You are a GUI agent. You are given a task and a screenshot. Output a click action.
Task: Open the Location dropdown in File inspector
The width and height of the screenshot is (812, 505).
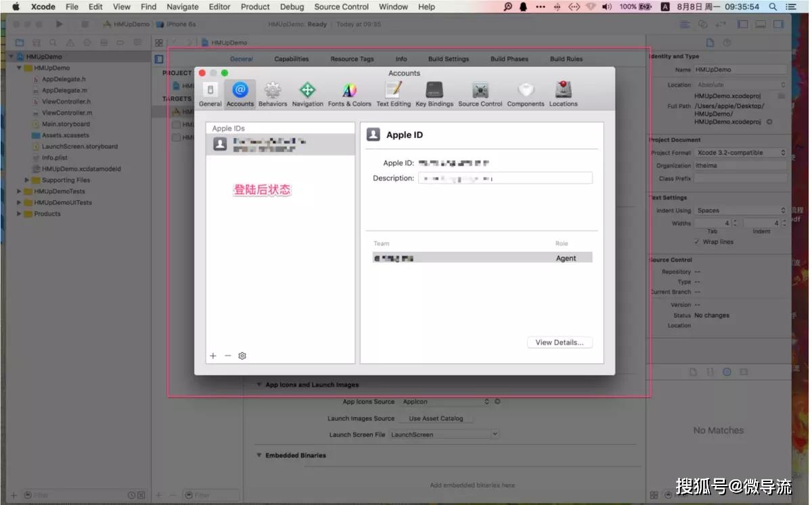click(741, 85)
